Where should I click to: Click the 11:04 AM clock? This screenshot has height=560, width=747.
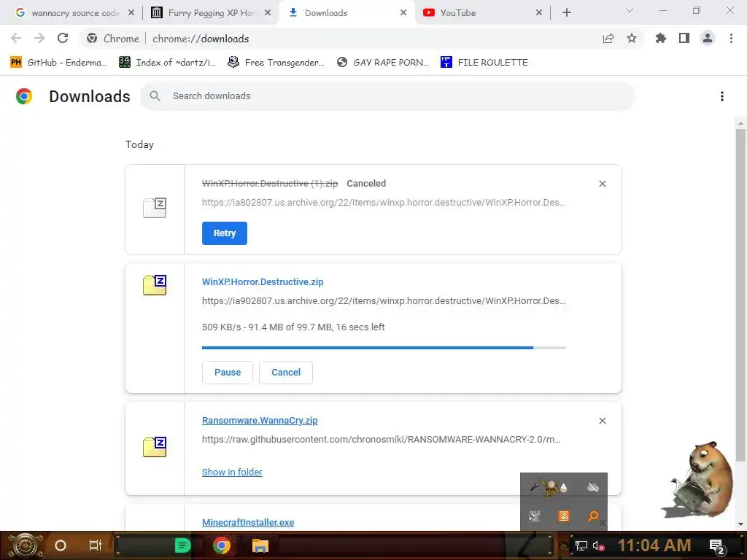click(654, 545)
